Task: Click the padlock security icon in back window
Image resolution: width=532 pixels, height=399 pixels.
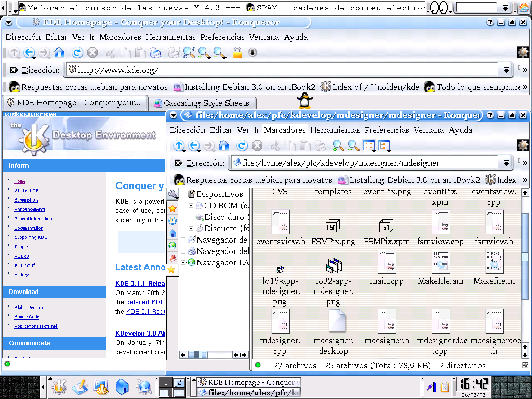Action: 237,52
